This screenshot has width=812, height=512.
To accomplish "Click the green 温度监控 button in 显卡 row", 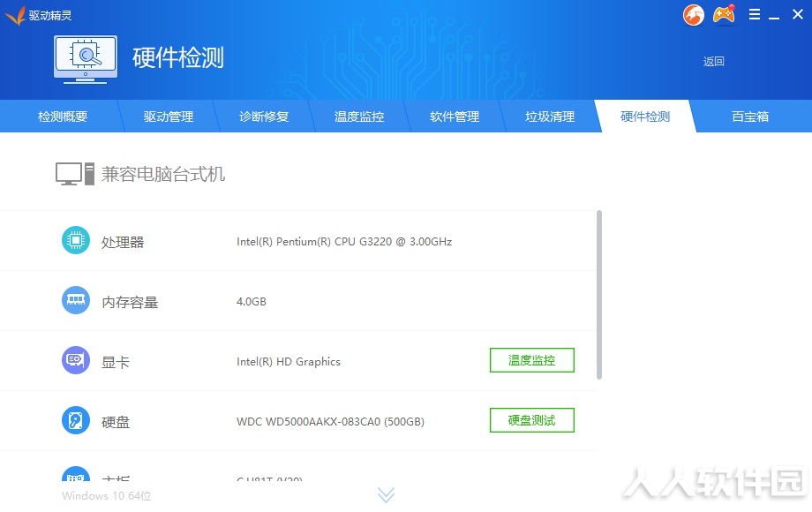I will coord(532,360).
